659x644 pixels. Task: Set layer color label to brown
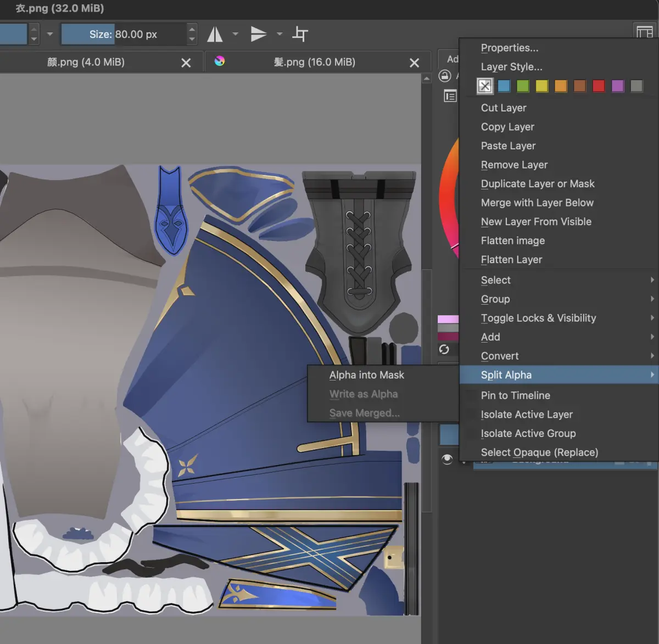click(580, 86)
